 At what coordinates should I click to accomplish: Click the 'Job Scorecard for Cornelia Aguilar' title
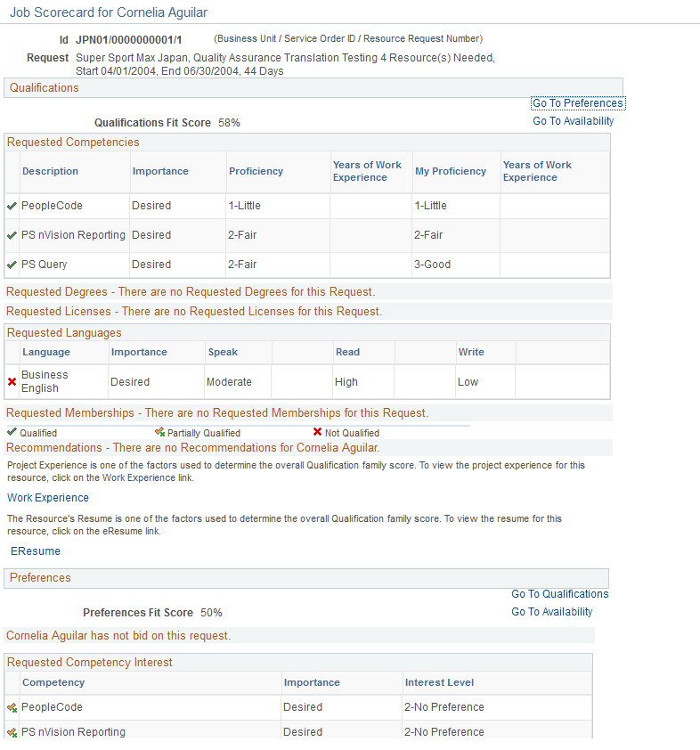[109, 12]
